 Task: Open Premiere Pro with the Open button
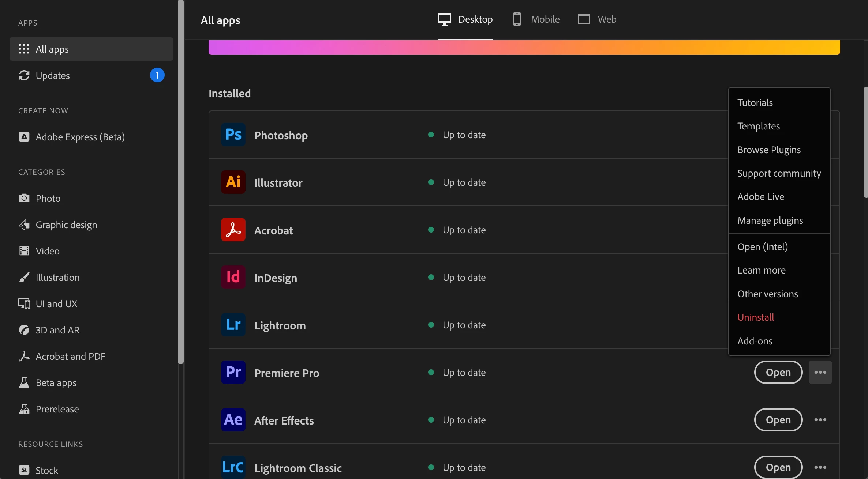(x=778, y=372)
